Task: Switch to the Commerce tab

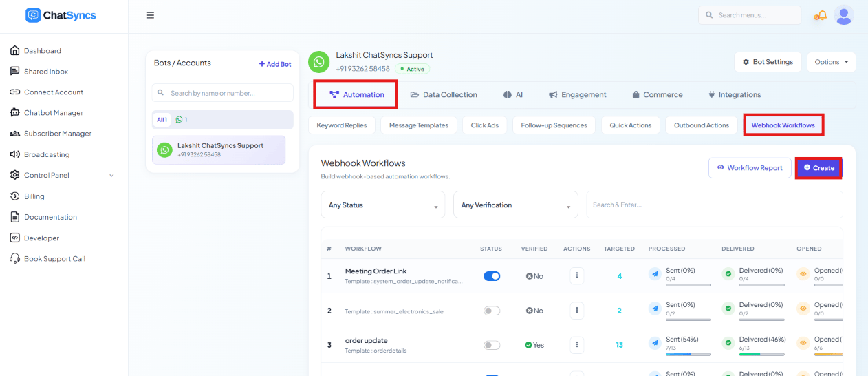Action: (x=658, y=94)
